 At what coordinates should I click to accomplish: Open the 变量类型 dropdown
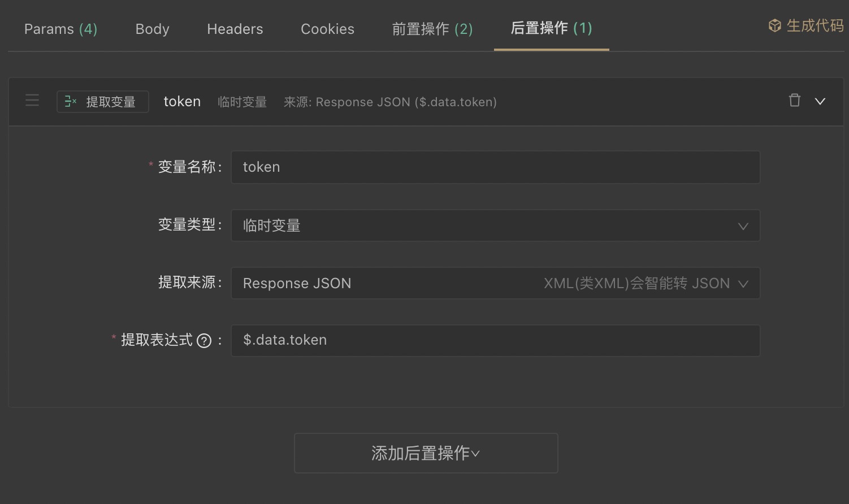743,226
